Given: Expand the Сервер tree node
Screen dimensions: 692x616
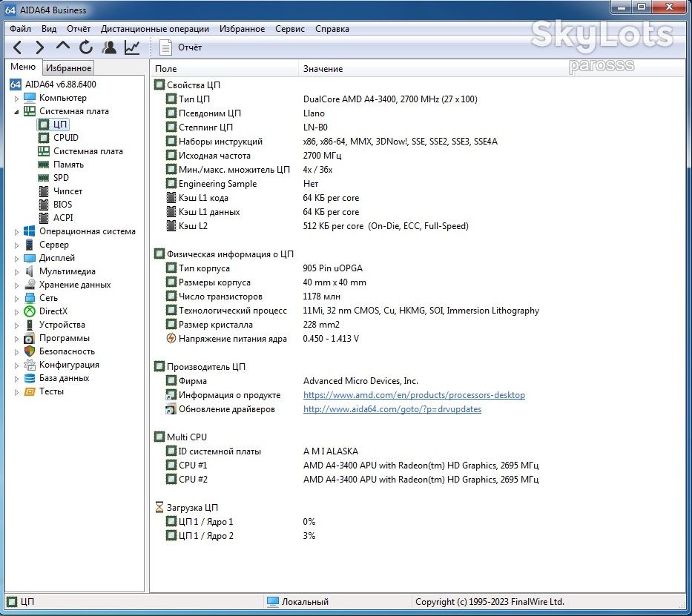Looking at the screenshot, I should tap(17, 245).
